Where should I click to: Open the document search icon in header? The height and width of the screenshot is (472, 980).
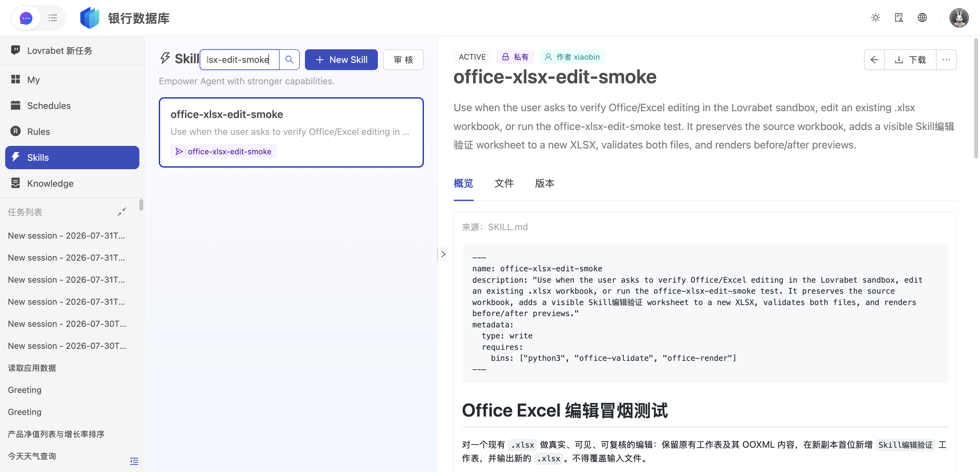(899, 18)
